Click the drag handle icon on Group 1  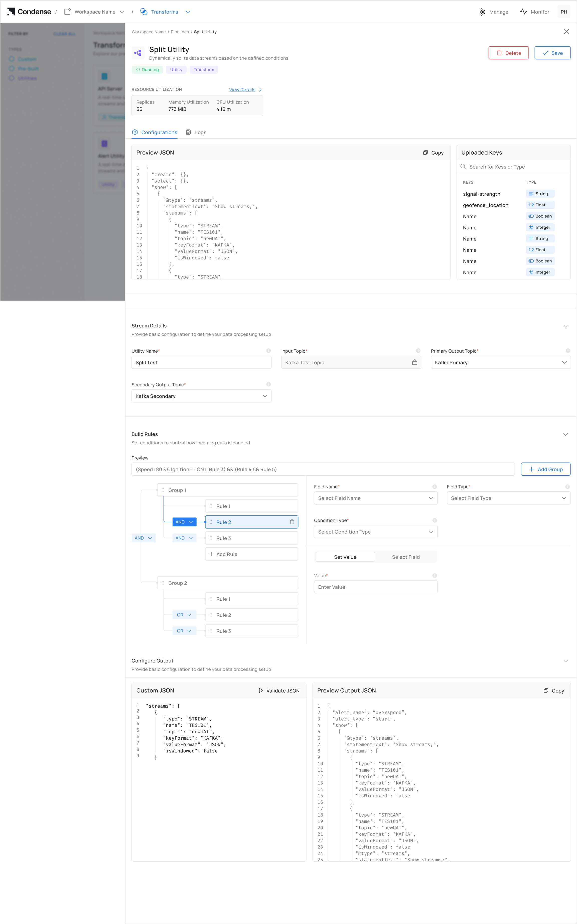(x=163, y=490)
